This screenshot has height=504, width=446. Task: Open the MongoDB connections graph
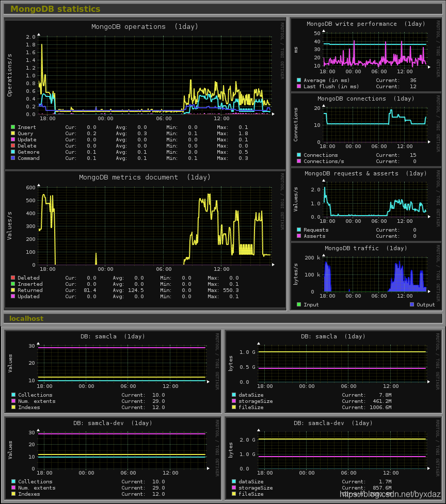click(x=367, y=130)
